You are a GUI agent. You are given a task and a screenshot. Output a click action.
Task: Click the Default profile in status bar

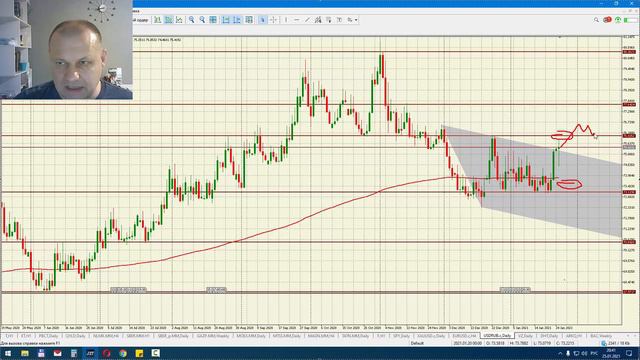pos(417,343)
